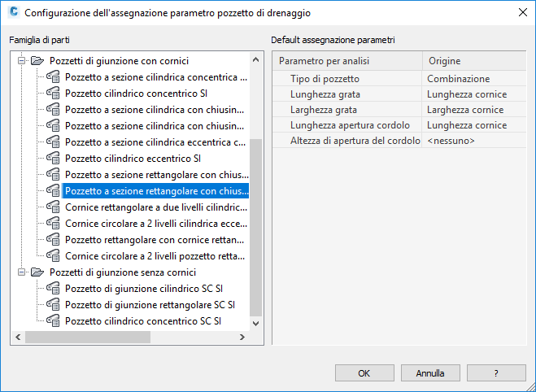Click the Parametro per analisi column header

[347, 62]
